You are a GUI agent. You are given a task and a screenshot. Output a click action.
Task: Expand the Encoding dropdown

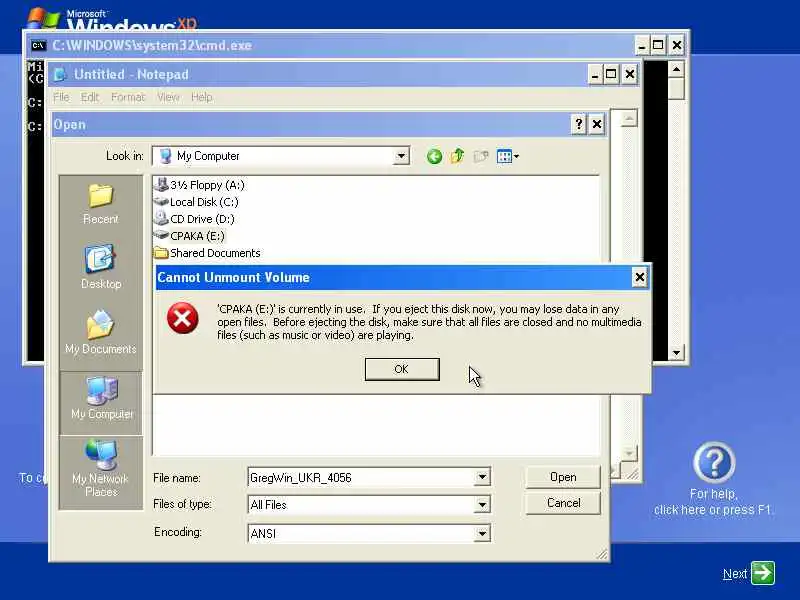coord(482,533)
